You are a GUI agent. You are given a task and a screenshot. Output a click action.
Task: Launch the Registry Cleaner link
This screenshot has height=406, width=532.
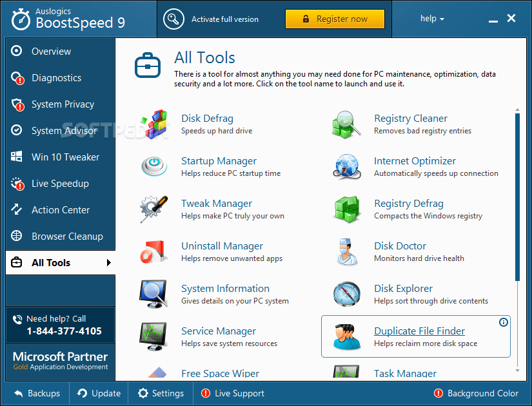click(x=411, y=119)
